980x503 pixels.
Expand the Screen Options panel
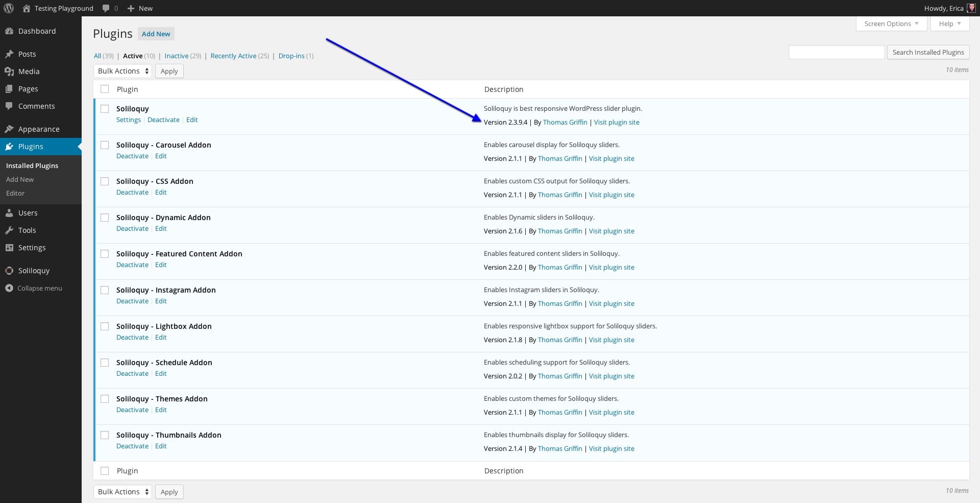(891, 23)
